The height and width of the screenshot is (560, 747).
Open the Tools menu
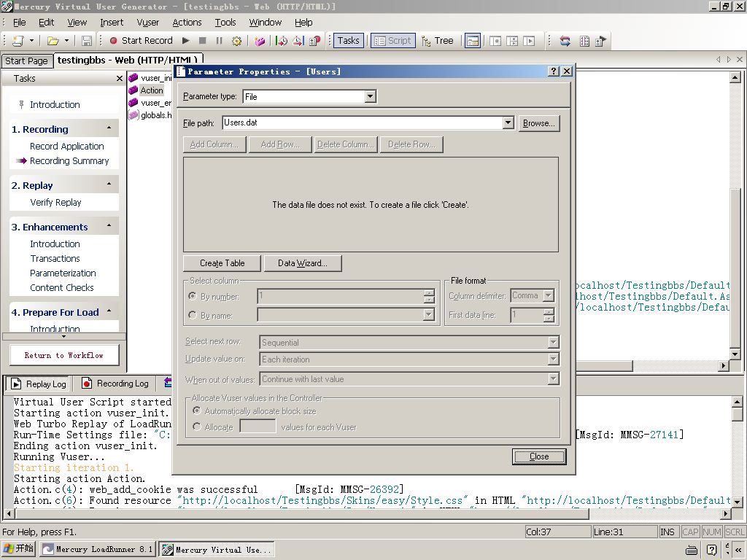click(x=225, y=23)
